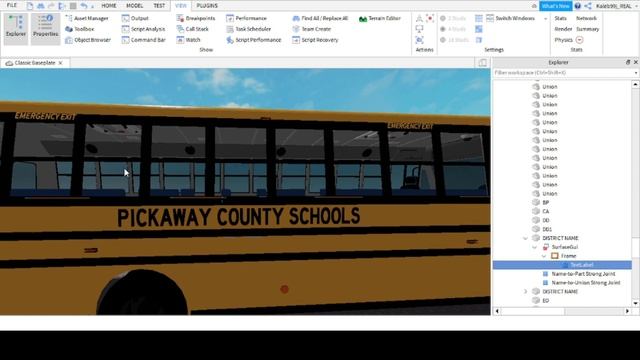The image size is (640, 360).
Task: Open the Breakpoints window
Action: 196,18
